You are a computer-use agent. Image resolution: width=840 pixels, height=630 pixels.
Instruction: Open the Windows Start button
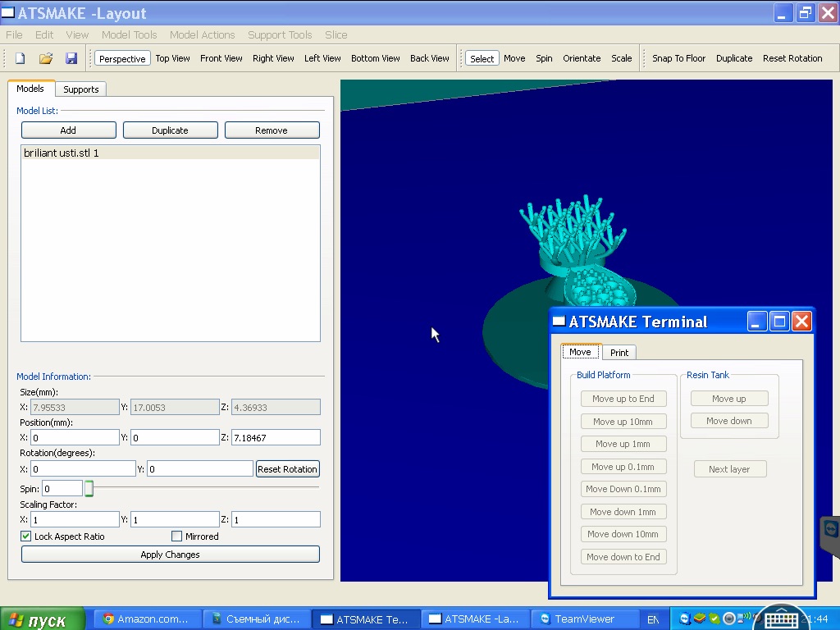[43, 619]
